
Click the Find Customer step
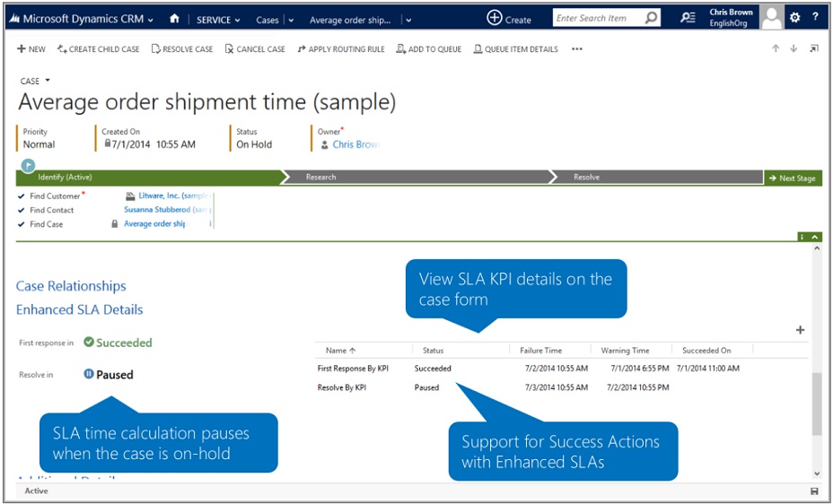pyautogui.click(x=55, y=196)
